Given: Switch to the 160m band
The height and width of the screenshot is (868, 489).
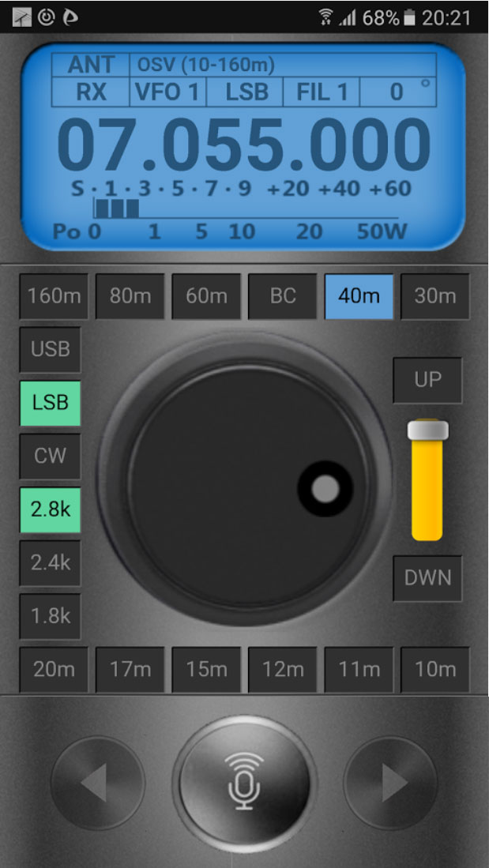Looking at the screenshot, I should pyautogui.click(x=54, y=296).
